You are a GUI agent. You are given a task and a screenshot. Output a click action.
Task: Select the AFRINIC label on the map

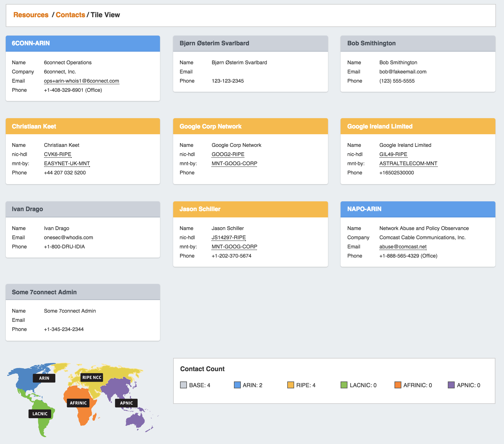click(x=78, y=403)
